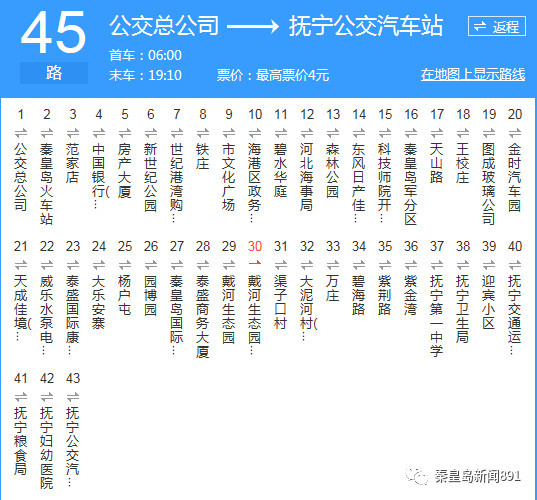This screenshot has width=537, height=500.
Task: Select stop 抚宁第一中学
Action: point(437,316)
